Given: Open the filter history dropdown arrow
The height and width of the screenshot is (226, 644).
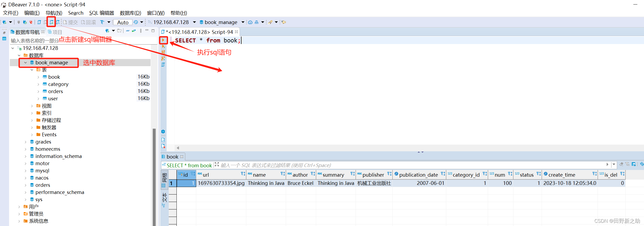Looking at the screenshot, I should point(614,164).
